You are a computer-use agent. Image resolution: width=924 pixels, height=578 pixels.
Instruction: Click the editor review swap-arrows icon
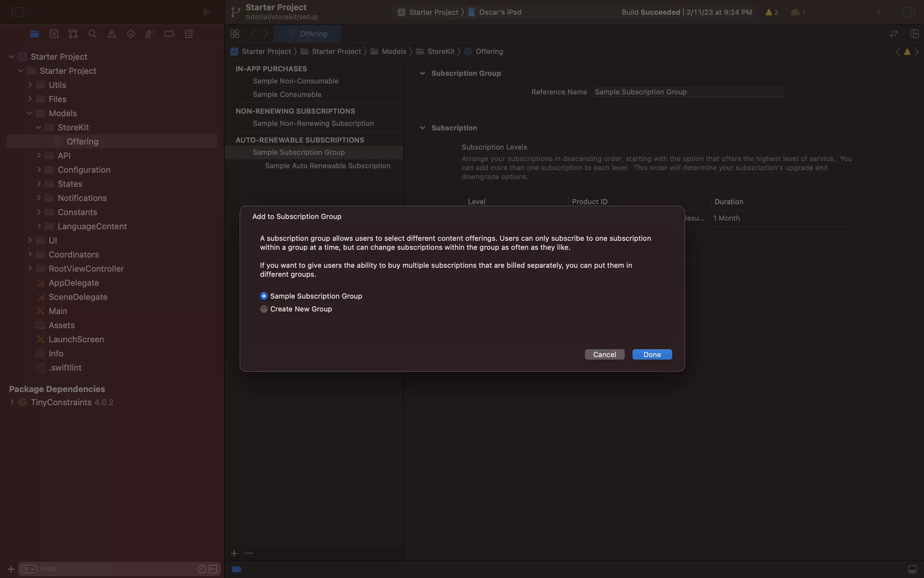(x=893, y=34)
